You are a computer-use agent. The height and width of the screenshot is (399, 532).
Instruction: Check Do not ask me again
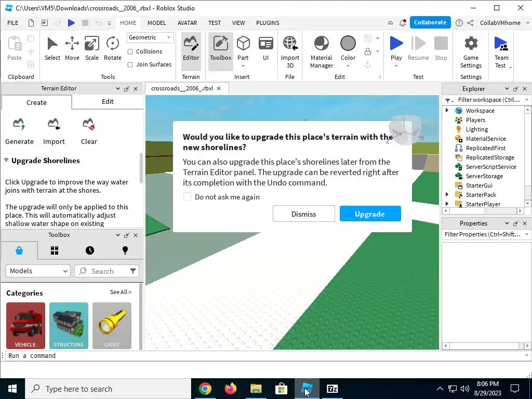(187, 196)
